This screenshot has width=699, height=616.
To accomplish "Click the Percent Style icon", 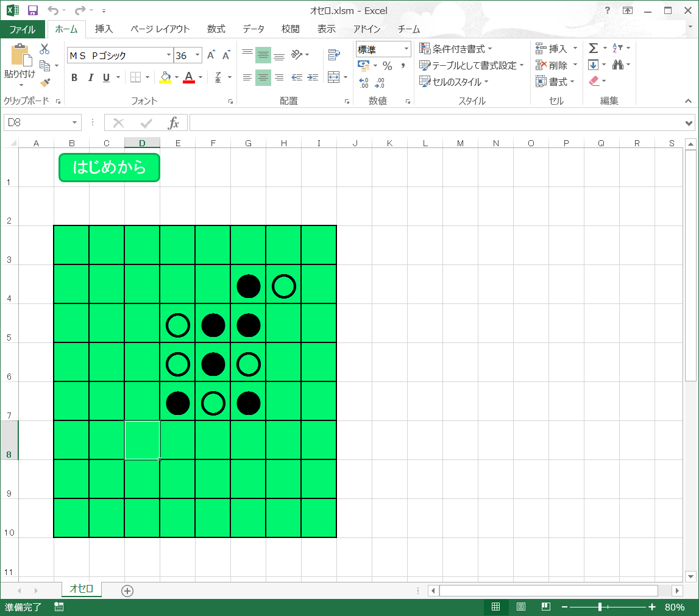I will (387, 66).
